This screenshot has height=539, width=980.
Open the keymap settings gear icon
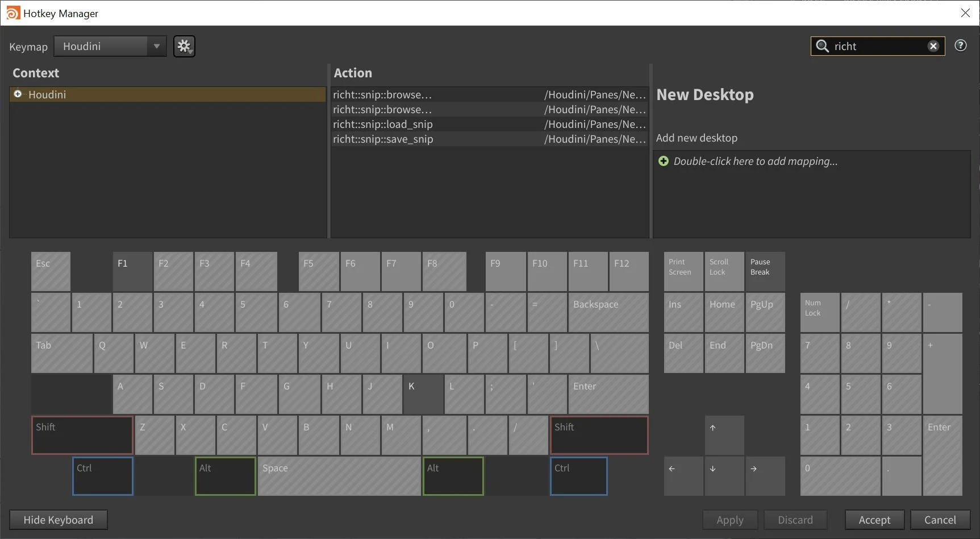(x=184, y=46)
